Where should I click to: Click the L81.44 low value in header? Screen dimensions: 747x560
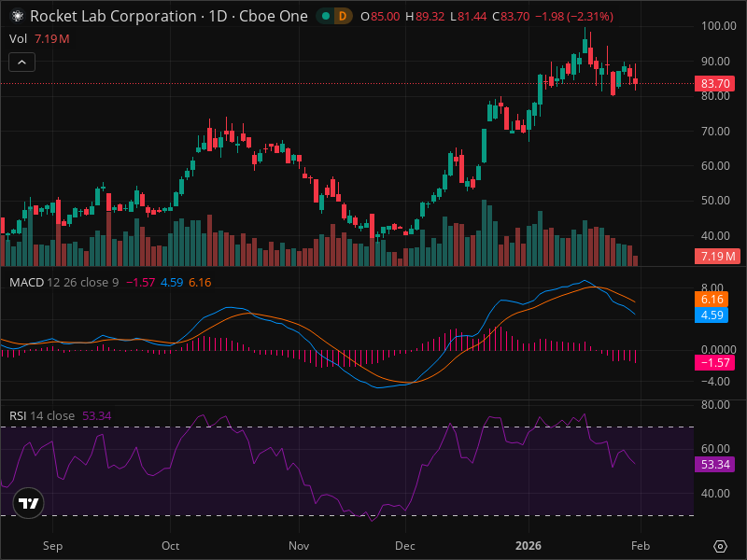click(x=469, y=17)
